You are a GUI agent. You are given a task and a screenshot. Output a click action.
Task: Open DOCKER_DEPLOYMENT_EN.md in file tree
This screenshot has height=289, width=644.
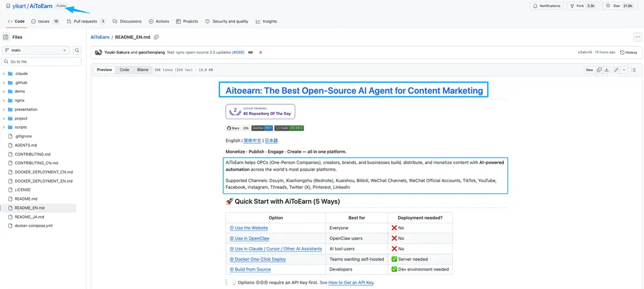click(x=43, y=181)
